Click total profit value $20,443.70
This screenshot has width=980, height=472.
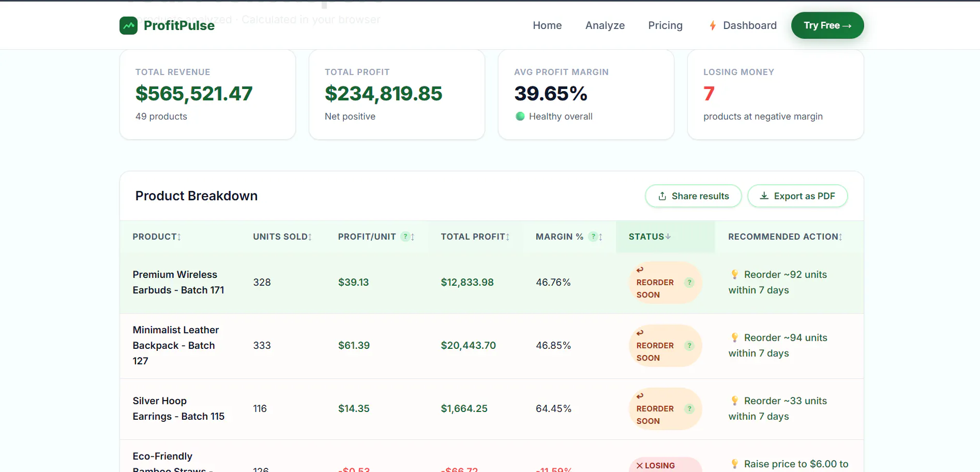click(x=468, y=345)
